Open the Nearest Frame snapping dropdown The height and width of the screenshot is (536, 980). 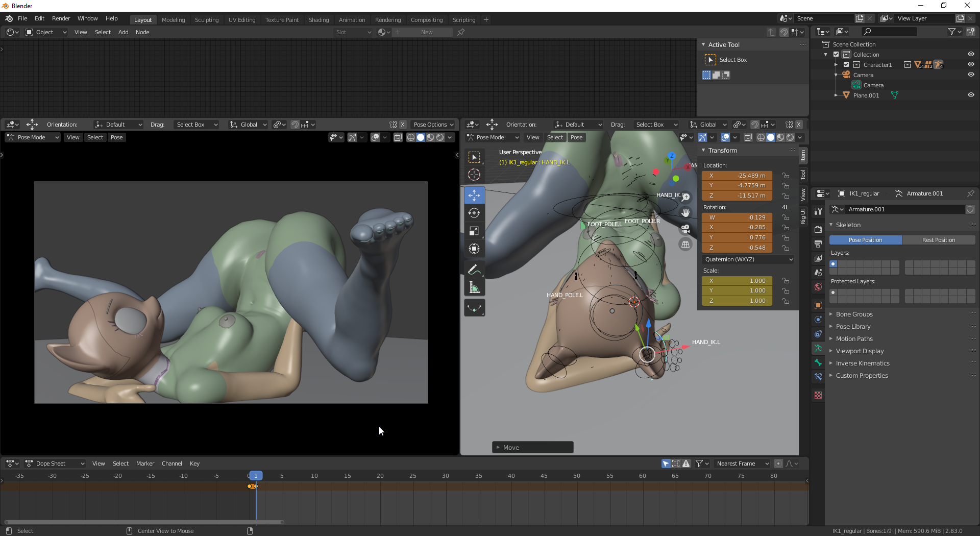click(742, 464)
